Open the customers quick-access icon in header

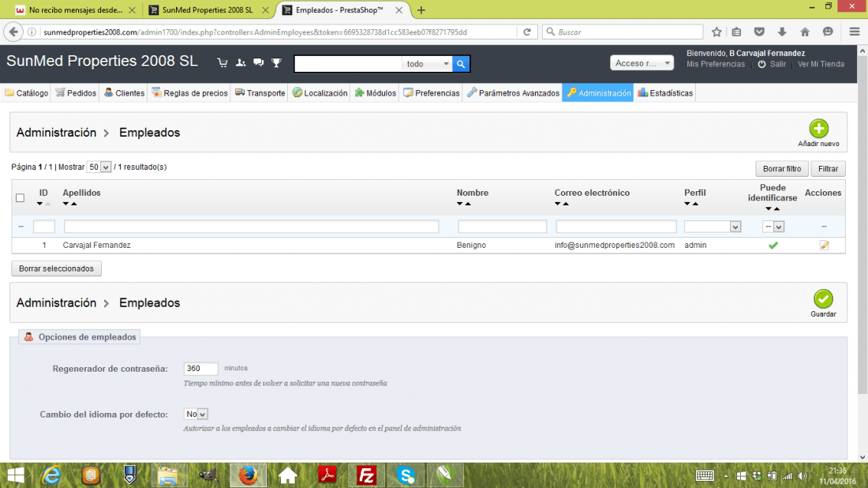(x=240, y=62)
